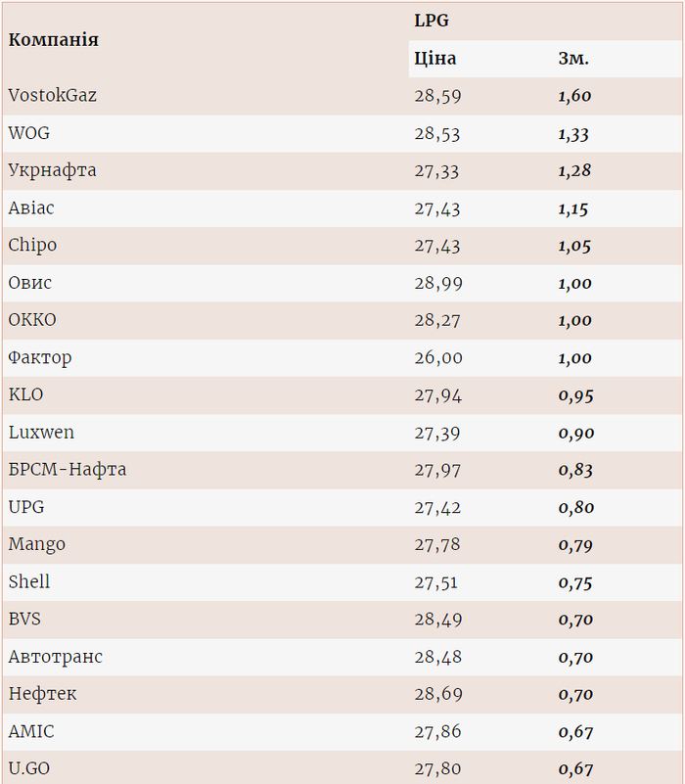Viewport: 685px width, 784px height.
Task: Click the Укрнафта company cell
Action: click(x=53, y=170)
